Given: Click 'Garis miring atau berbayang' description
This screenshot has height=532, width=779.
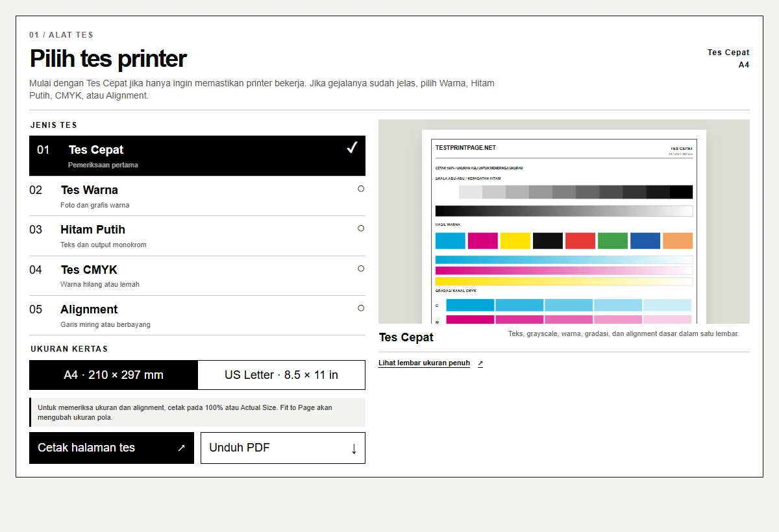Looking at the screenshot, I should point(105,324).
